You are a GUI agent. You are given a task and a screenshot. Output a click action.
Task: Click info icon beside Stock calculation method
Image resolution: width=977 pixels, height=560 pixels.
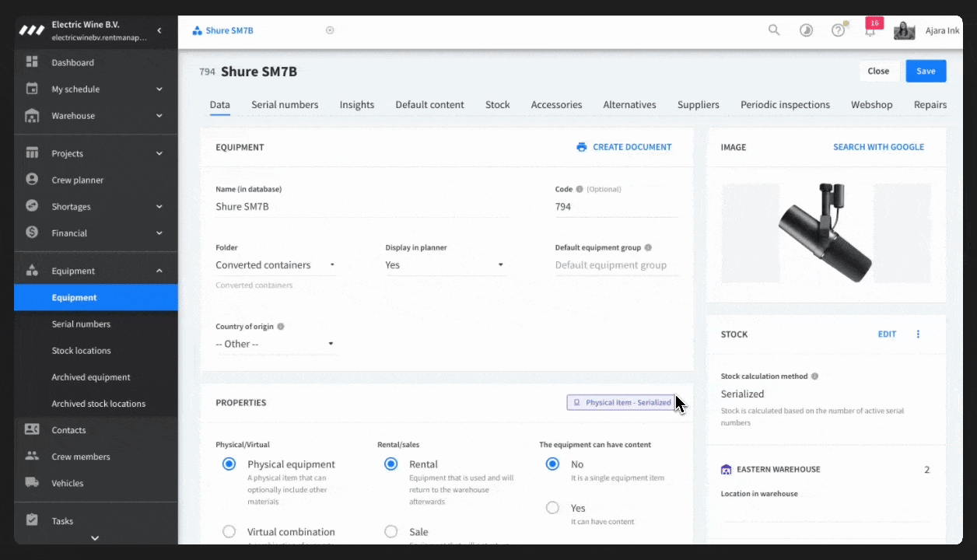click(x=814, y=376)
